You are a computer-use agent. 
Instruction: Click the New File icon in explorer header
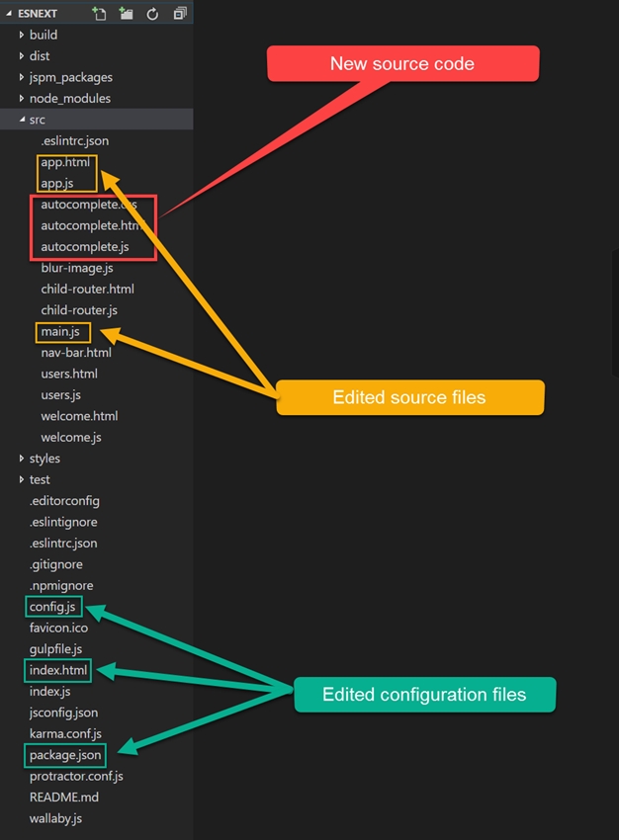click(x=99, y=14)
